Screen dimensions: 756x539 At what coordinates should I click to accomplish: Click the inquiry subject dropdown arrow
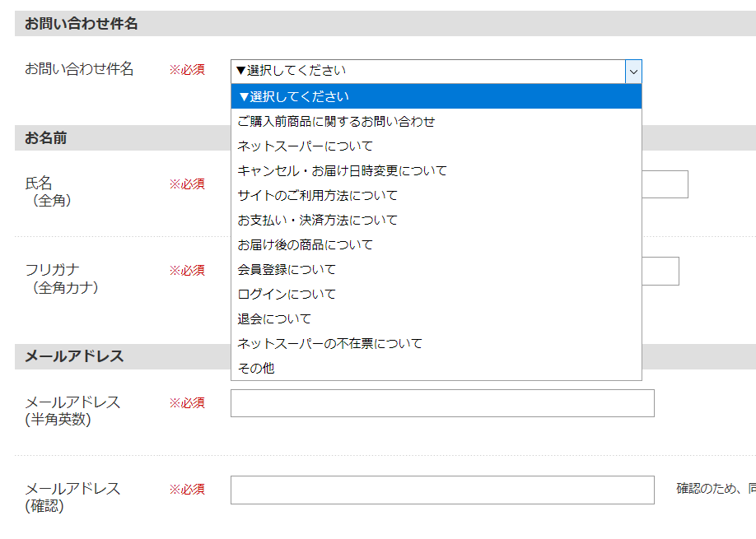(x=632, y=72)
